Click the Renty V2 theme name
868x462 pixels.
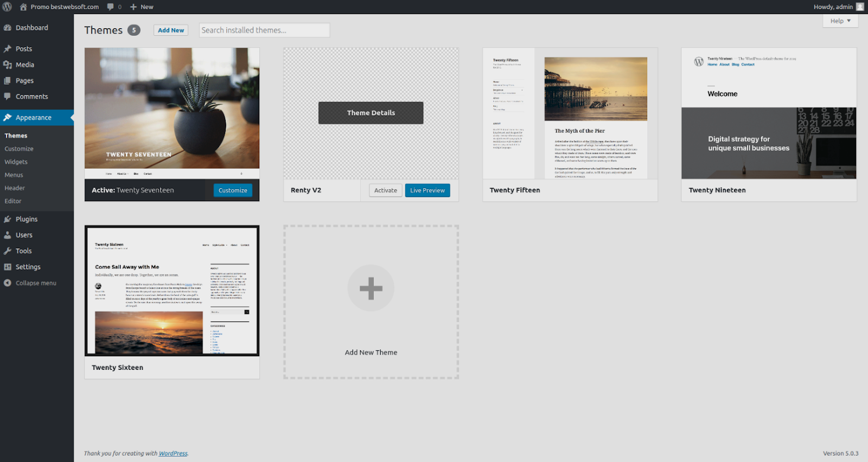[x=306, y=190]
